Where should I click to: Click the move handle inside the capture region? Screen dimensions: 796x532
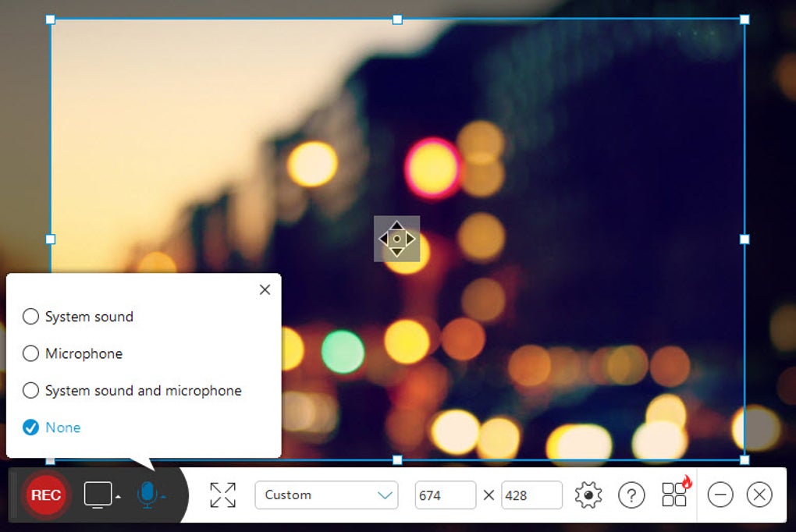point(397,239)
